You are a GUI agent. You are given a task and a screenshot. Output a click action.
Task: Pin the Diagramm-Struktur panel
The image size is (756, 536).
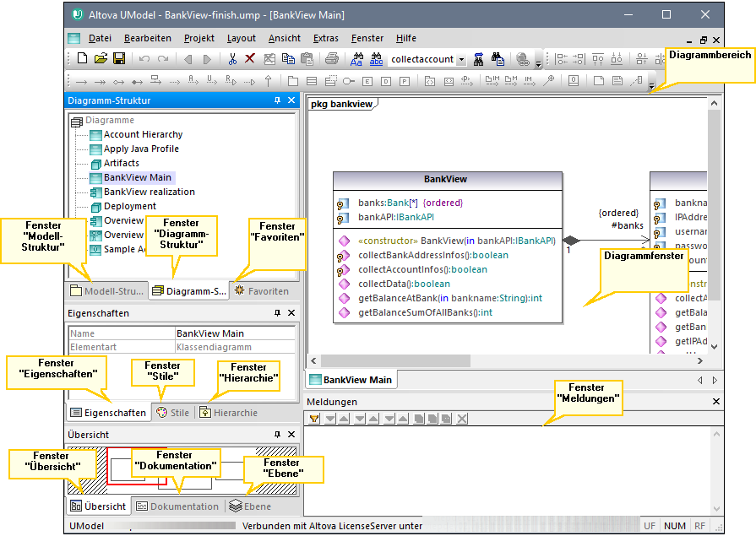277,100
